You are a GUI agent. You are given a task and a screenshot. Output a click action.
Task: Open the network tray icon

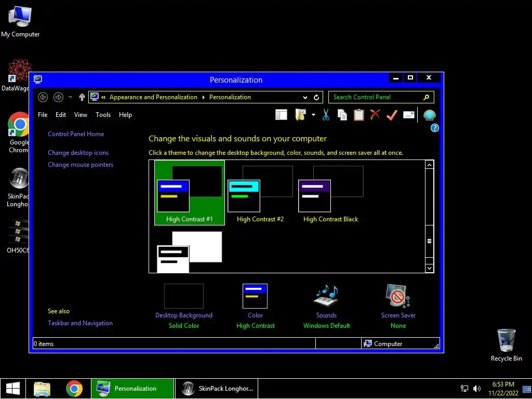pos(464,389)
